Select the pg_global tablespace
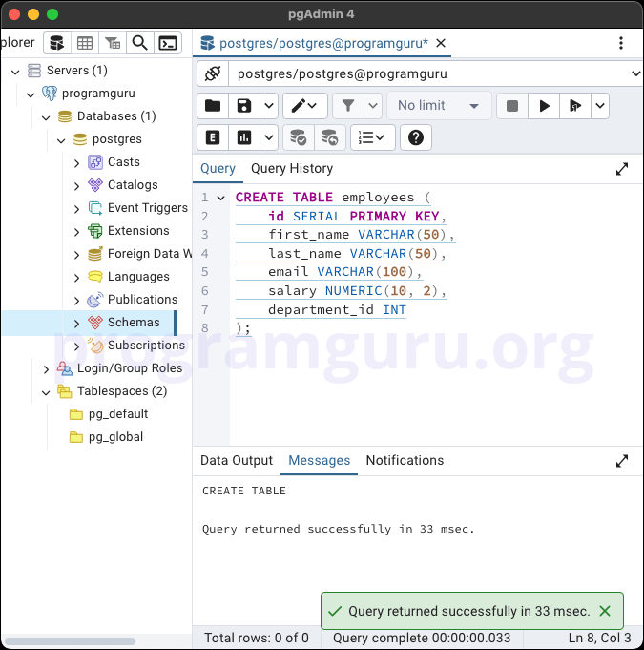Image resolution: width=644 pixels, height=650 pixels. tap(115, 437)
